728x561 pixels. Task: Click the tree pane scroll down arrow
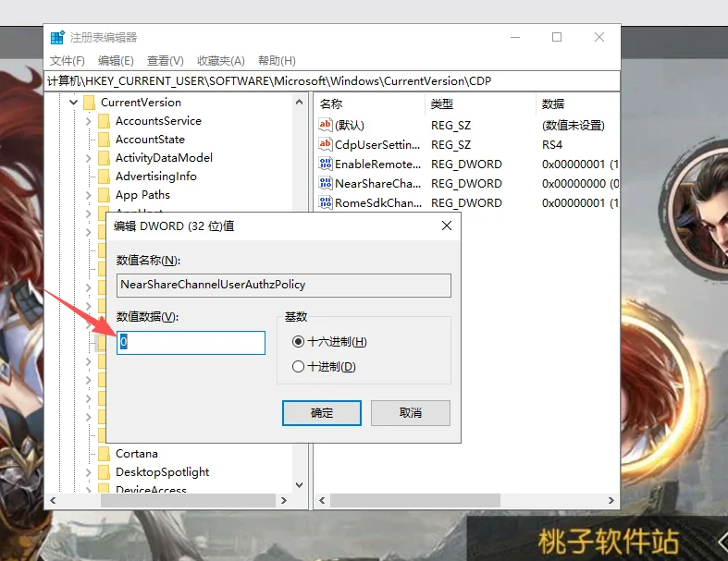[x=299, y=485]
